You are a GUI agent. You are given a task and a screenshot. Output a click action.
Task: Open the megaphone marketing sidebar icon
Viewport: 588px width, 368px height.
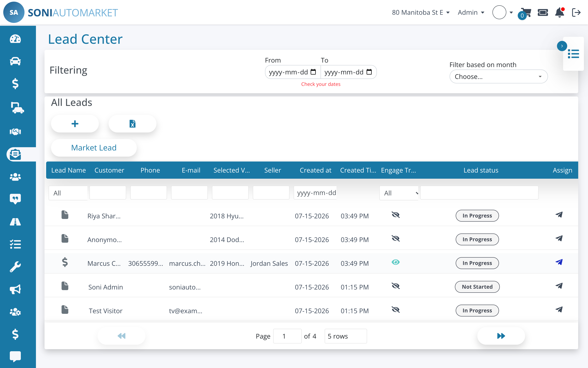point(15,289)
